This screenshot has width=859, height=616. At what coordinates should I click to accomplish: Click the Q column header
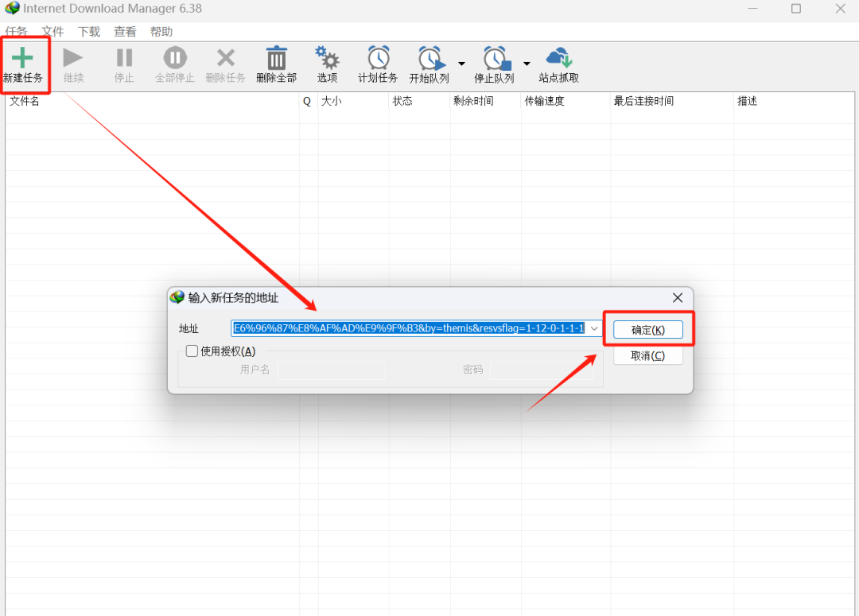pos(309,101)
